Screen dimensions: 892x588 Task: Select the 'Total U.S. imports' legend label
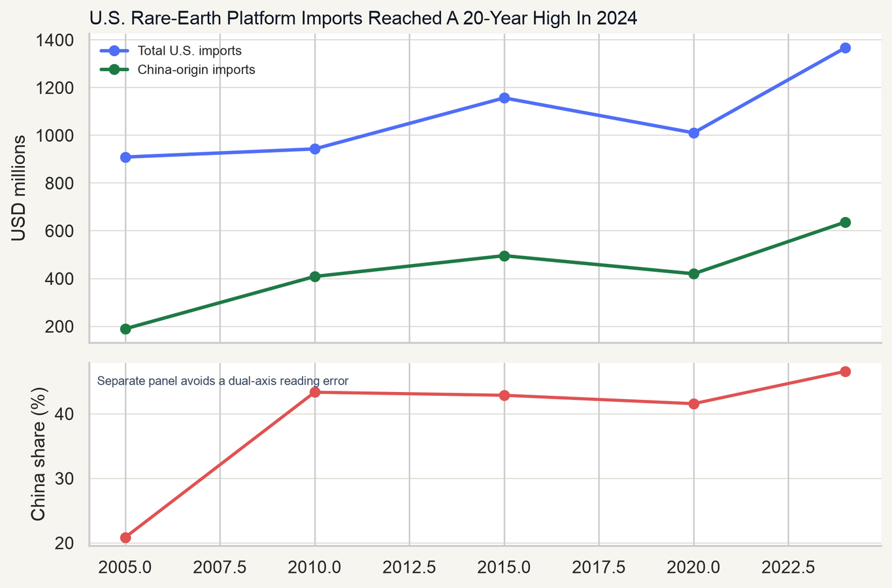coord(190,51)
